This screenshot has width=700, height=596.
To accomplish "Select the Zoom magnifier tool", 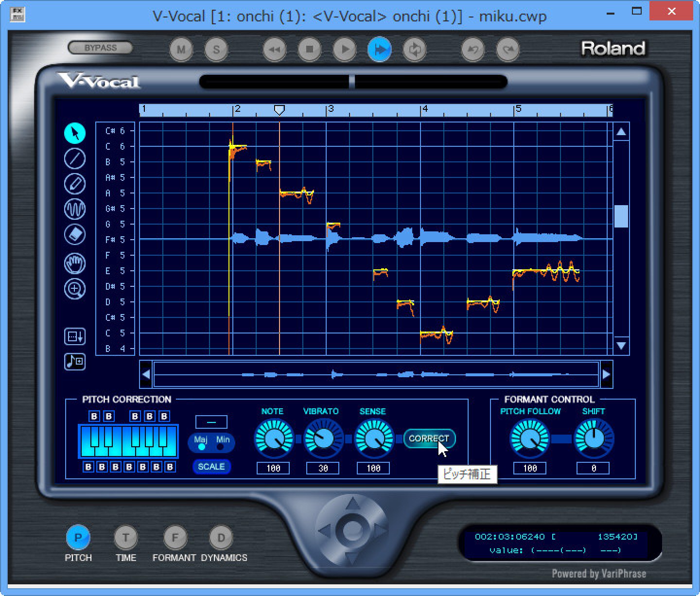I will coord(75,289).
